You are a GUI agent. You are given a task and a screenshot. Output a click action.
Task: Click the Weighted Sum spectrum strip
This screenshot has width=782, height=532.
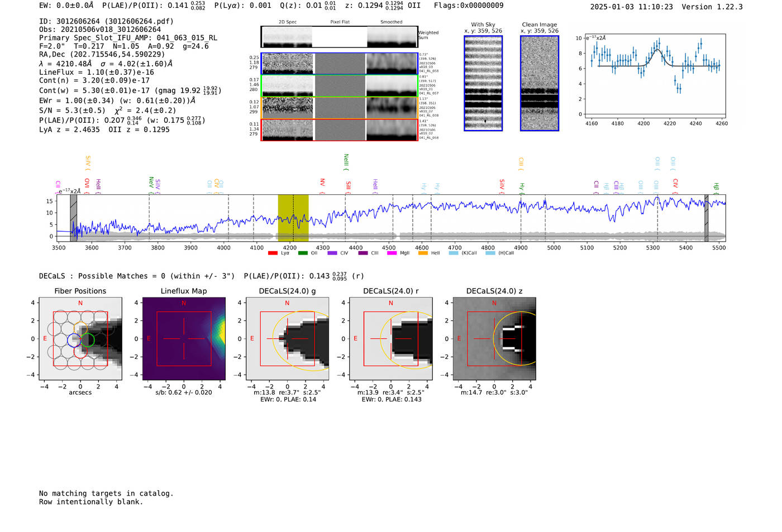click(x=340, y=37)
